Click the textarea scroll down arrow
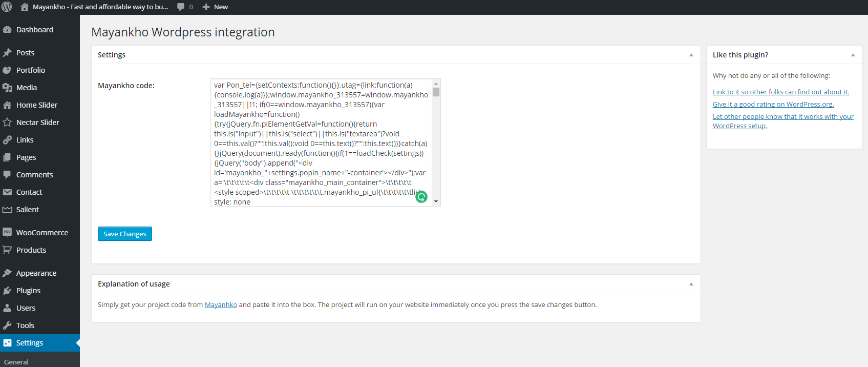Screen dimensions: 868x367 (436, 201)
